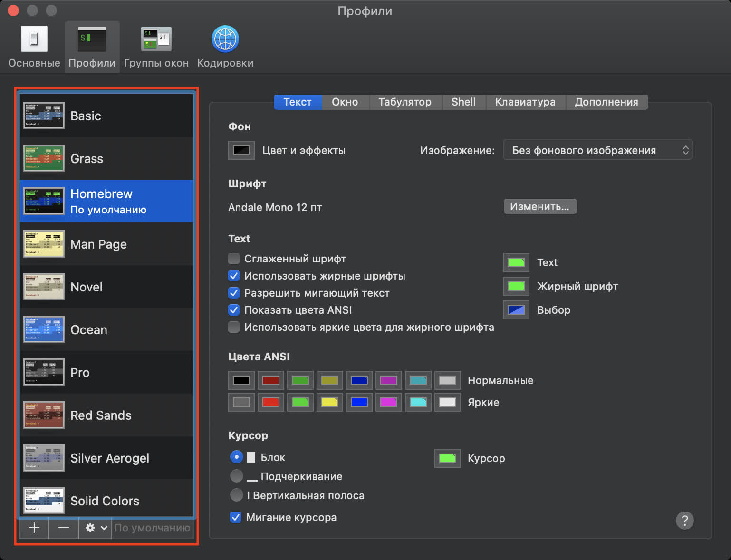Pick the bright yellow ANSI color
Image resolution: width=731 pixels, height=560 pixels.
click(330, 402)
